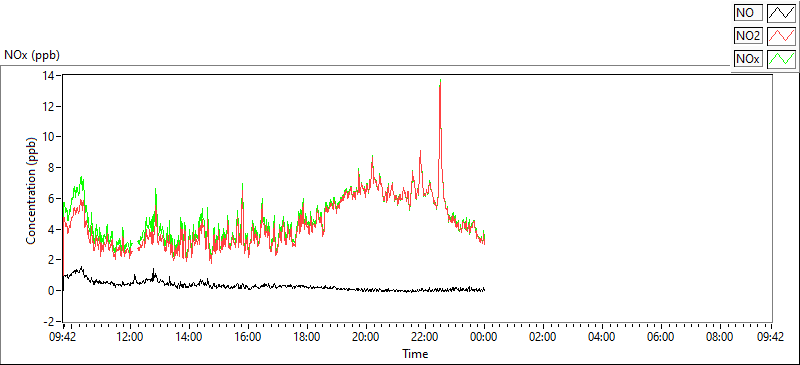Click the Concentration (ppb) axis label
Screen dimensions: 800x365
(31, 191)
